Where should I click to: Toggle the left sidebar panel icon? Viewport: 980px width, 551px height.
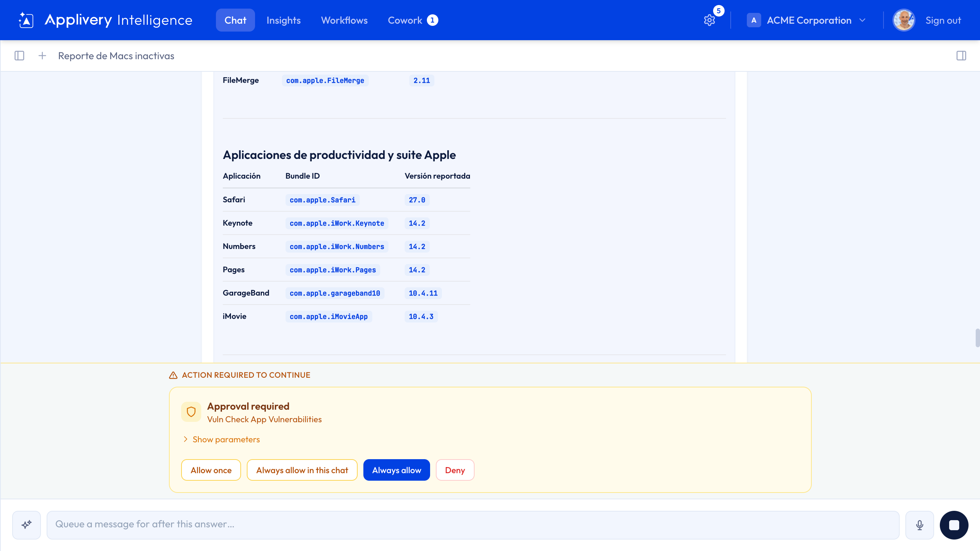pos(19,56)
